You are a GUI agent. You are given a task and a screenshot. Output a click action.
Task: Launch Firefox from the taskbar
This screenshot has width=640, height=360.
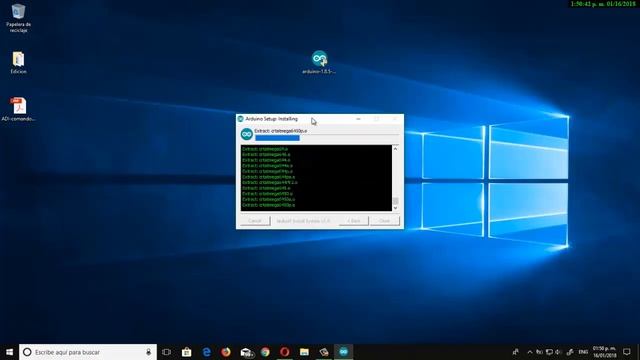coord(226,352)
